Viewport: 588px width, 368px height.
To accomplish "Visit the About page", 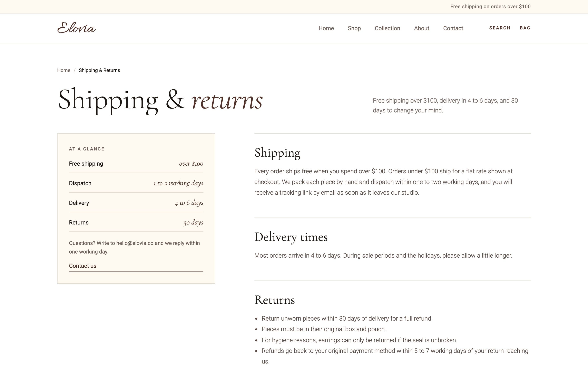I will (x=422, y=28).
